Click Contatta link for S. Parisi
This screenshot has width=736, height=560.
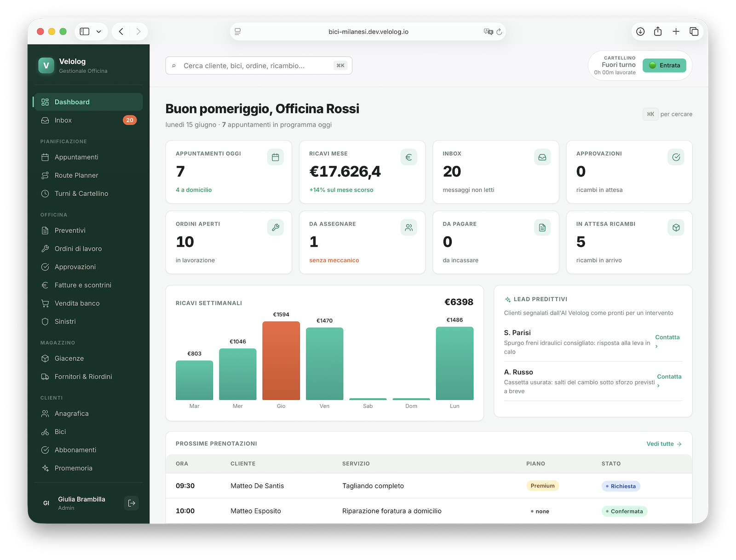coord(667,341)
